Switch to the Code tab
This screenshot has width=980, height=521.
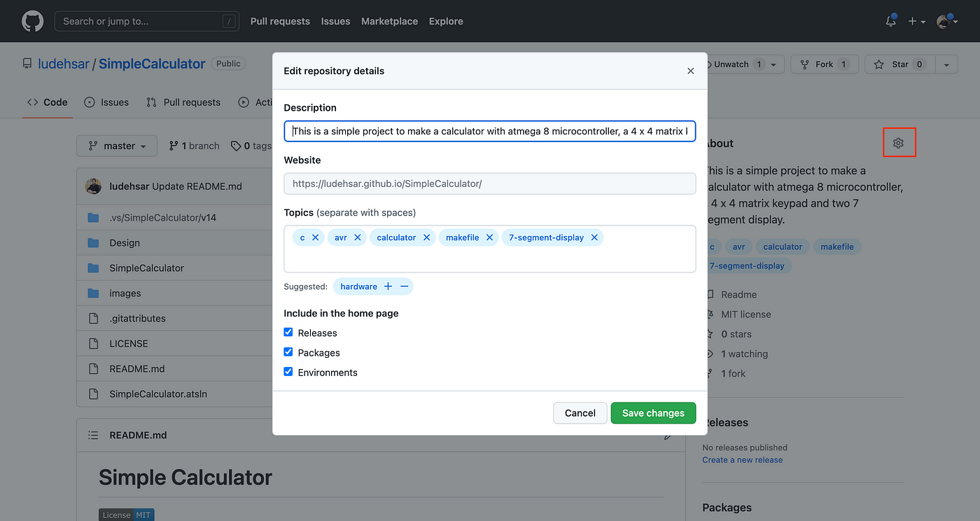(48, 102)
